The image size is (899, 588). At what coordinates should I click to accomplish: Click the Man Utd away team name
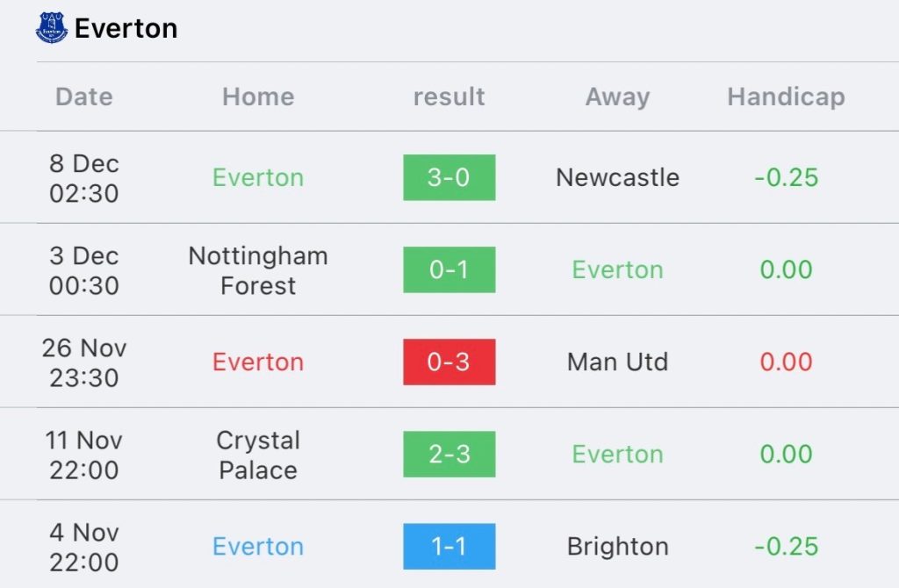(617, 362)
